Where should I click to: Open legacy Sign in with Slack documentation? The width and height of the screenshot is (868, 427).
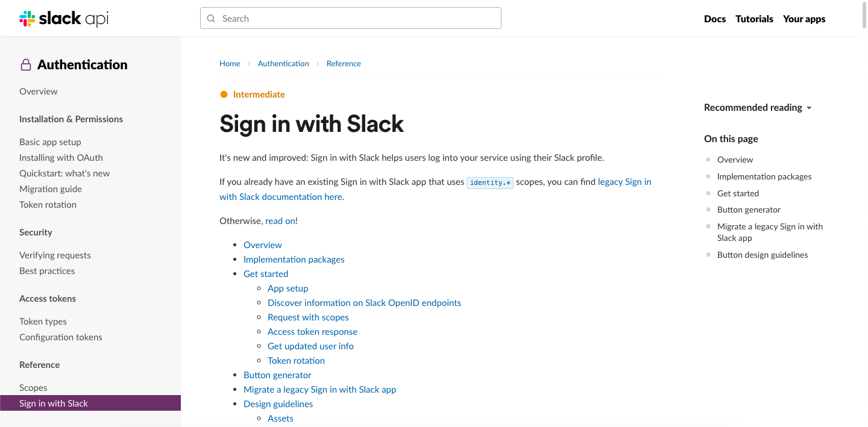click(x=624, y=182)
